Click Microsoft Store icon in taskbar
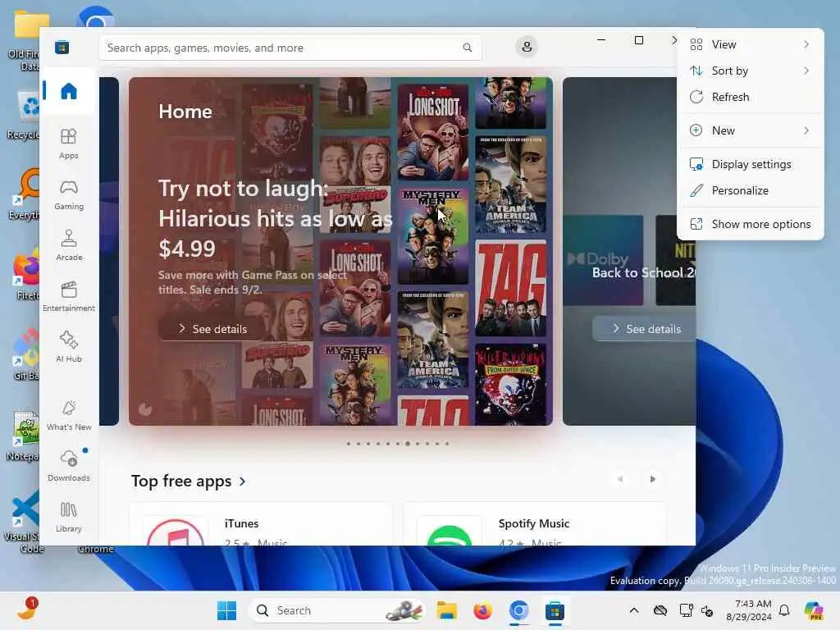This screenshot has width=840, height=630. pyautogui.click(x=555, y=610)
